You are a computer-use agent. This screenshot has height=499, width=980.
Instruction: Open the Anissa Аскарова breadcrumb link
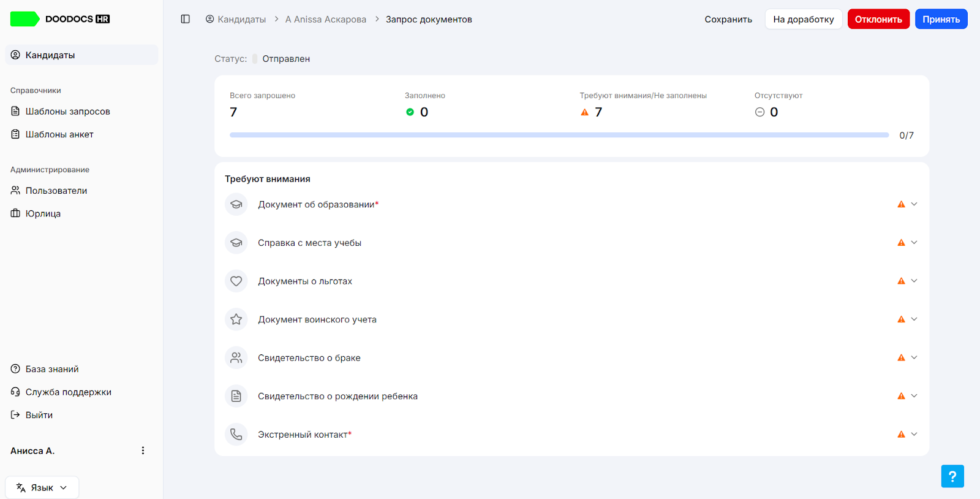click(x=326, y=20)
